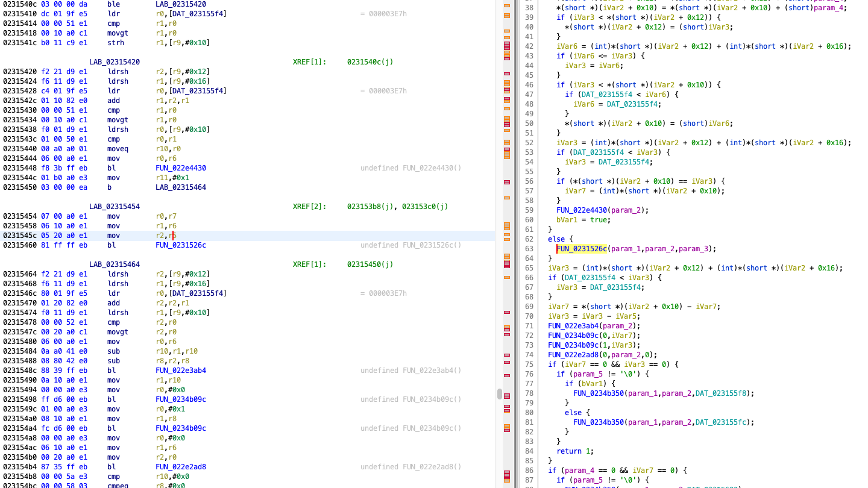
Task: Click 'undefined FUN_0231526c()' listing comment
Action: coord(411,245)
